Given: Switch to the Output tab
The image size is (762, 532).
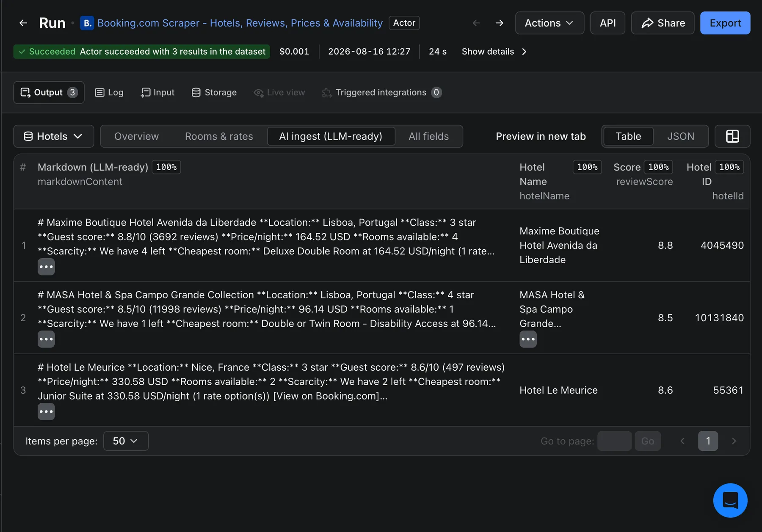Looking at the screenshot, I should (49, 92).
